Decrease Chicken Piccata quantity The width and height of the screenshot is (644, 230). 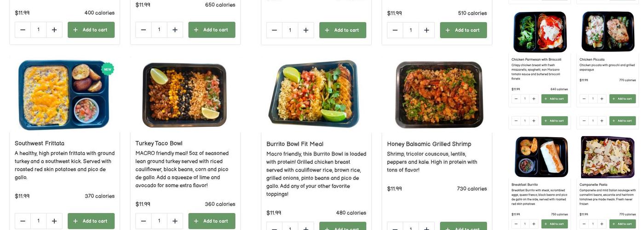point(584,98)
